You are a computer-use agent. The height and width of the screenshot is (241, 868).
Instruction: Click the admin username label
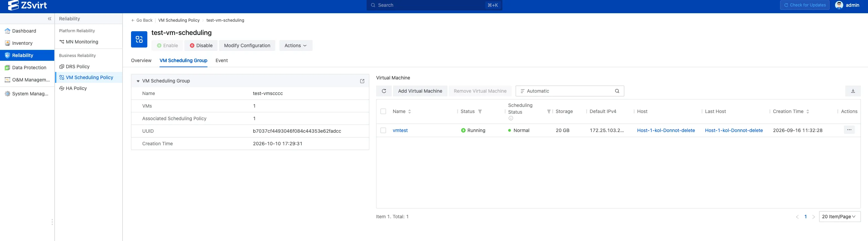tap(852, 5)
